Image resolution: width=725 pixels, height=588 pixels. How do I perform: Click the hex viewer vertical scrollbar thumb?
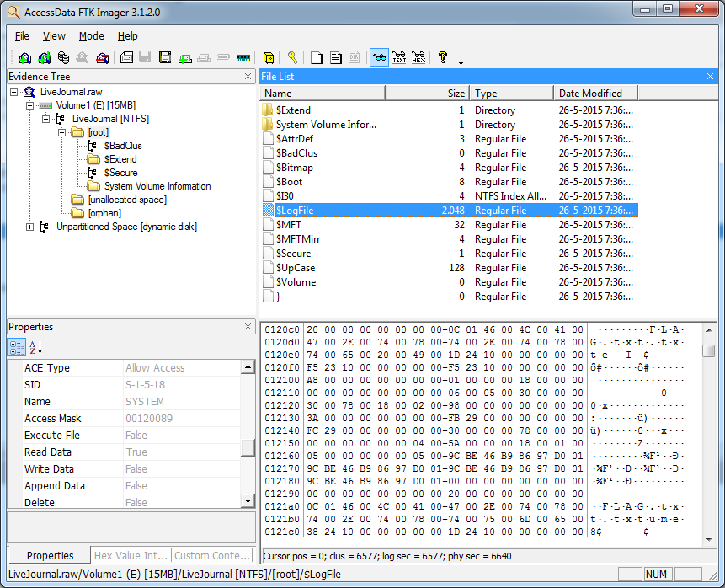pyautogui.click(x=709, y=350)
